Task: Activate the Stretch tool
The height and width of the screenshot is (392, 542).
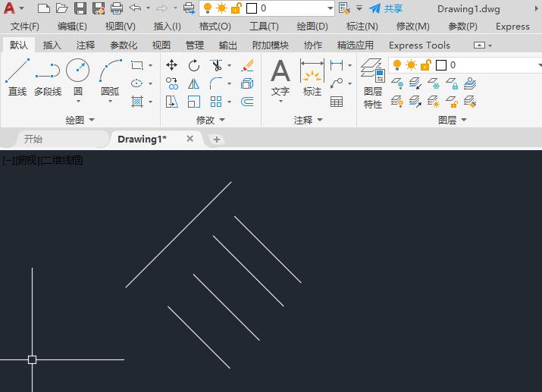Action: (172, 102)
